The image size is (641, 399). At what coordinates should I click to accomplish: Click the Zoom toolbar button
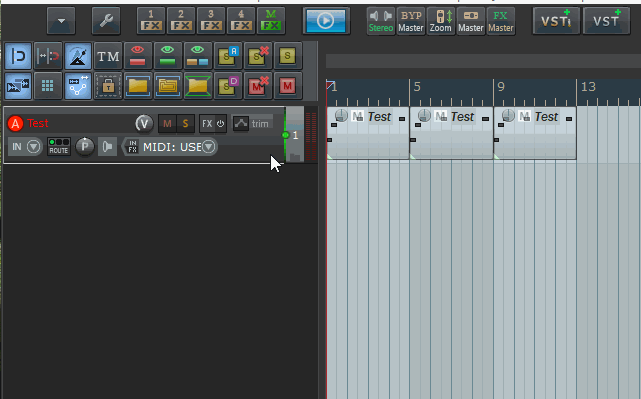pos(440,21)
